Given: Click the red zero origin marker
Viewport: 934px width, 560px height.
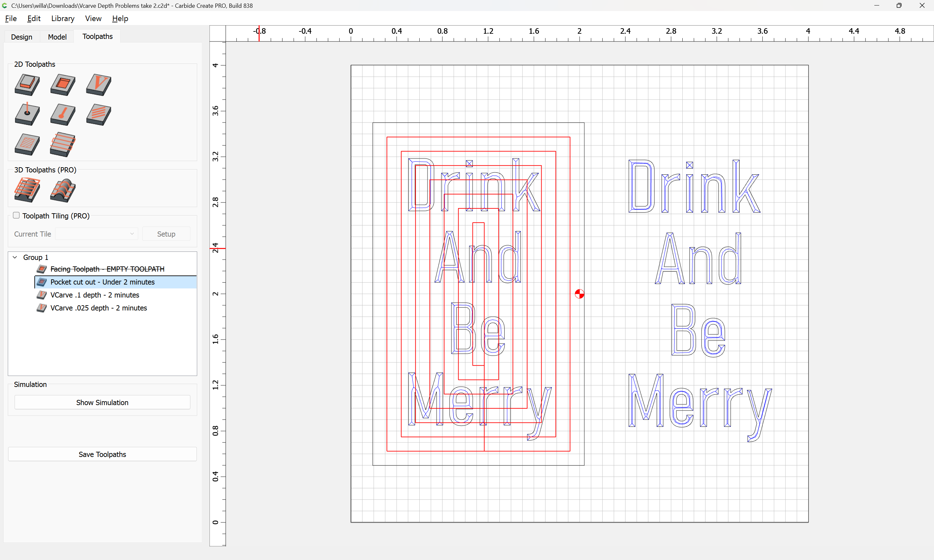Looking at the screenshot, I should [x=579, y=294].
